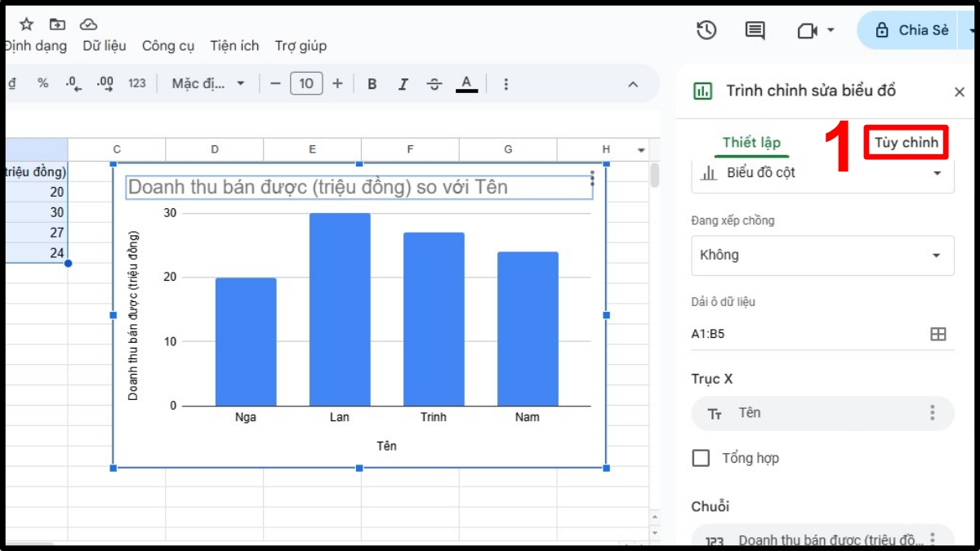Click the video call camera icon
The height and width of the screenshot is (551, 980).
pos(807,31)
